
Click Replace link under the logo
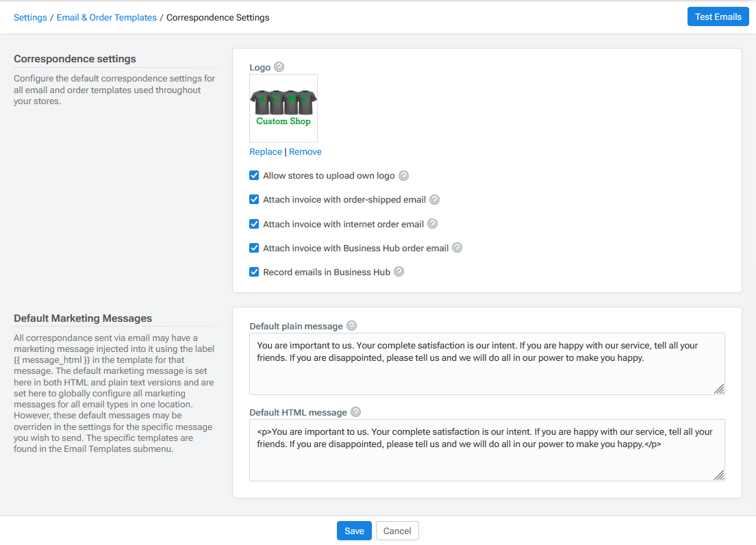[x=266, y=152]
